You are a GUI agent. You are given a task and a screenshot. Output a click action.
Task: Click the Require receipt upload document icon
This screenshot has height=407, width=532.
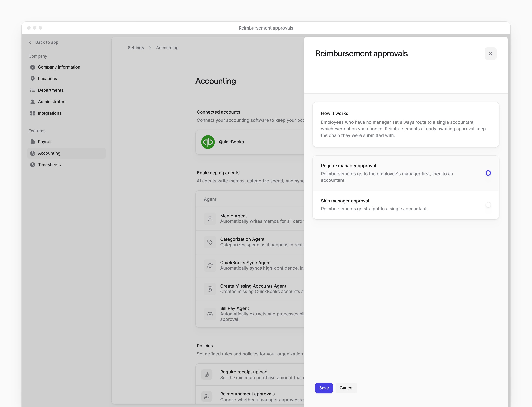(206, 375)
